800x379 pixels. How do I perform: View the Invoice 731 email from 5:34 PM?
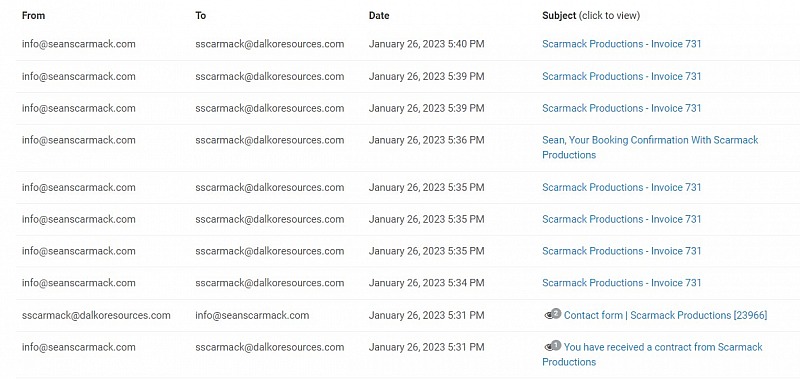point(621,283)
